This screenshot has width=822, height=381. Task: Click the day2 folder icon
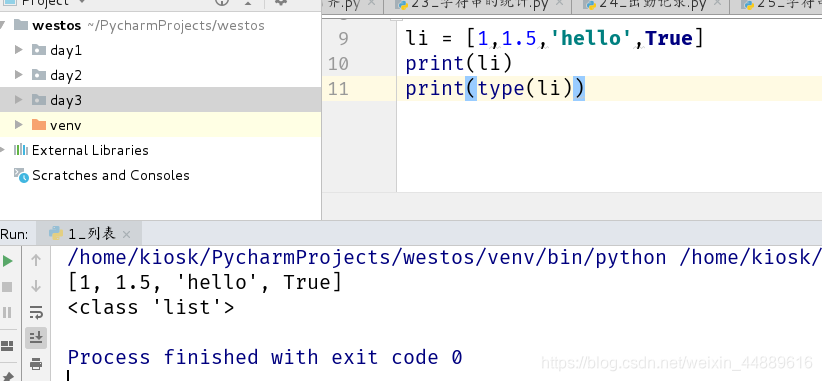click(39, 75)
